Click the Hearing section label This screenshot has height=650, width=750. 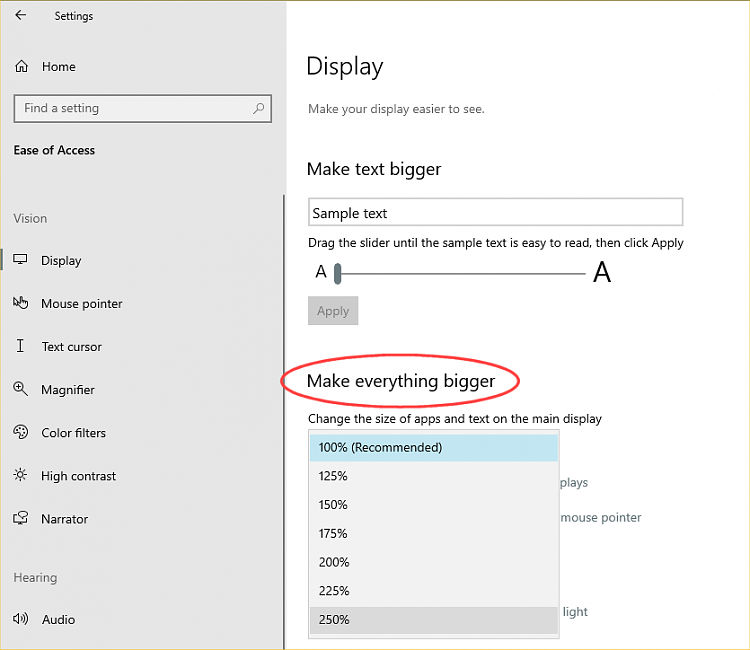35,578
